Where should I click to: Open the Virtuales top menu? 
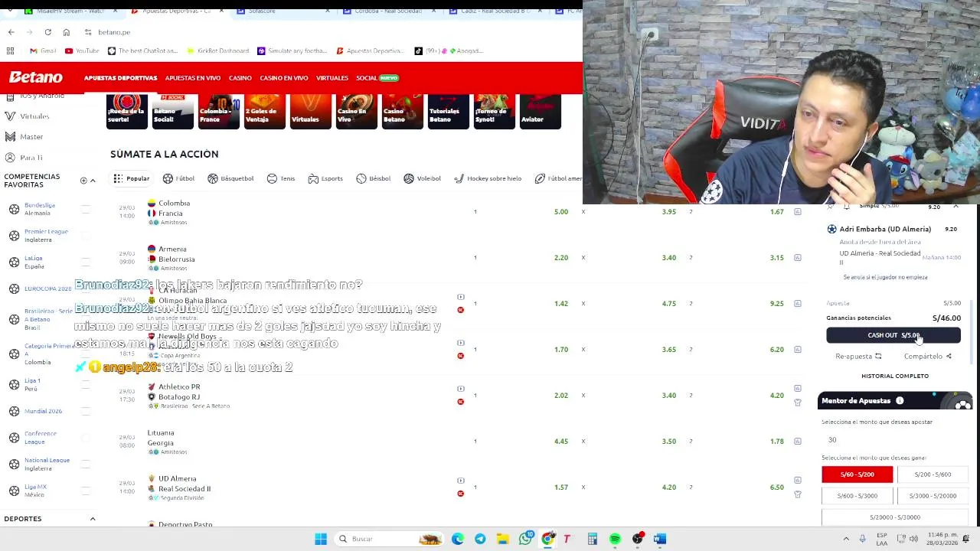[x=332, y=78]
